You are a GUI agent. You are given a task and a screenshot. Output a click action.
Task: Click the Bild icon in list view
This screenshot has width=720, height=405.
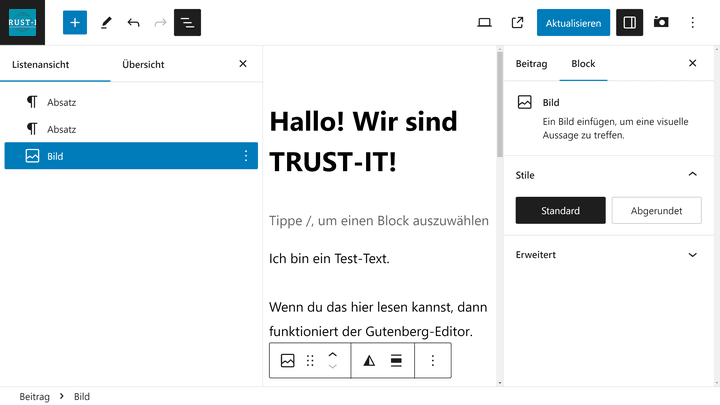click(32, 156)
